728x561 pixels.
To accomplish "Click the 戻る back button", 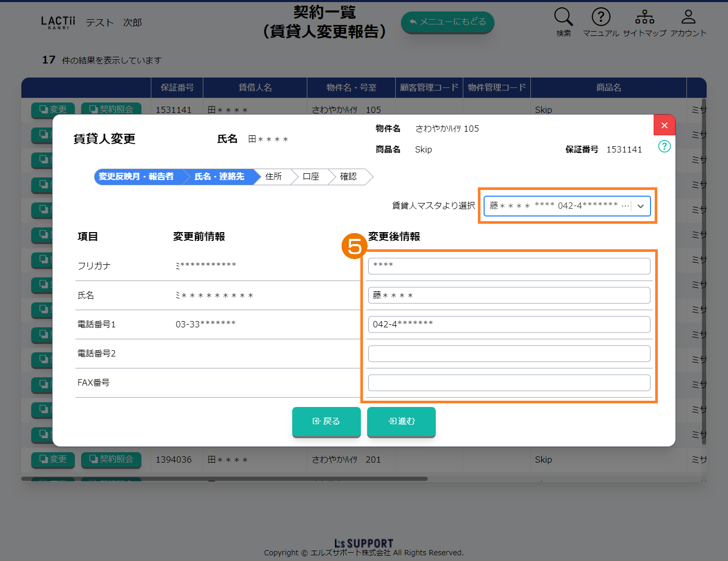I will [326, 422].
